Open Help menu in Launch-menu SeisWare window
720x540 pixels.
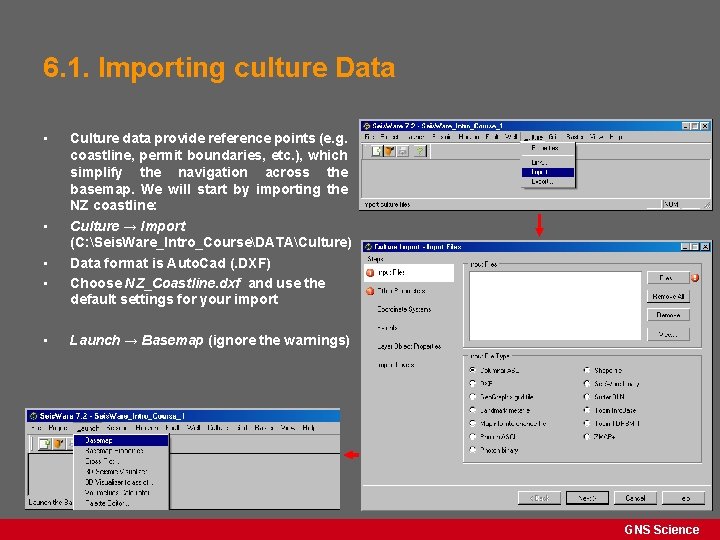tap(309, 428)
